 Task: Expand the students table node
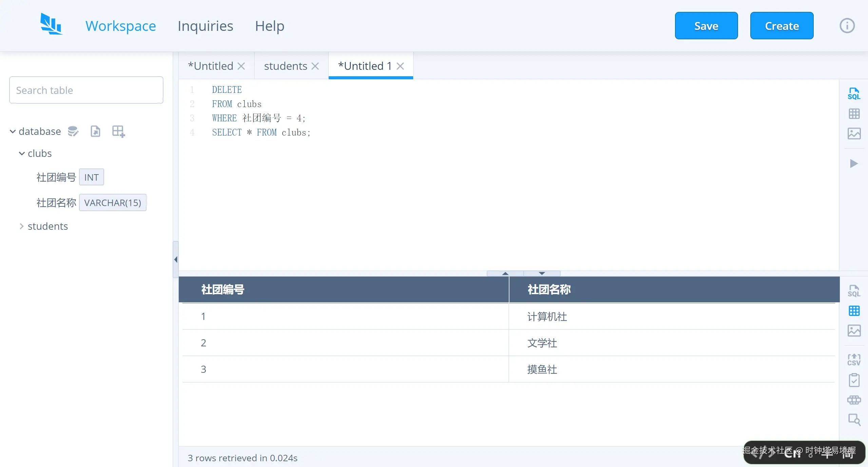click(22, 226)
